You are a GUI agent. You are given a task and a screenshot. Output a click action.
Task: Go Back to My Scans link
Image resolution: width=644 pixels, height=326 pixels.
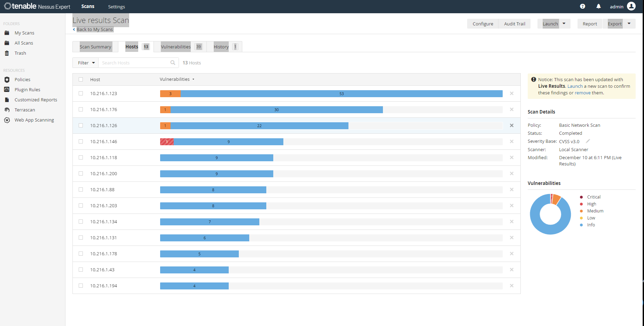tap(93, 29)
